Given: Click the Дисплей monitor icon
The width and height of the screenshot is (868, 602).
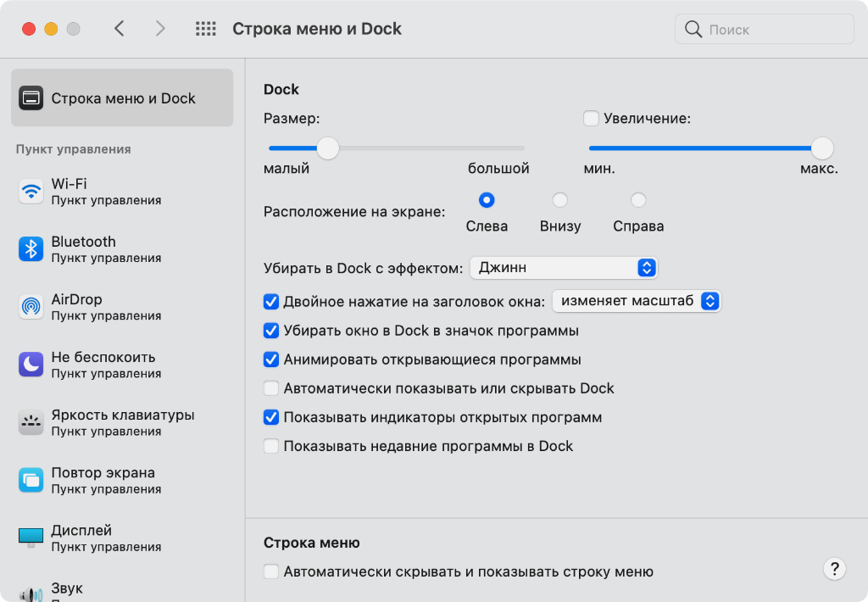Looking at the screenshot, I should pyautogui.click(x=31, y=538).
